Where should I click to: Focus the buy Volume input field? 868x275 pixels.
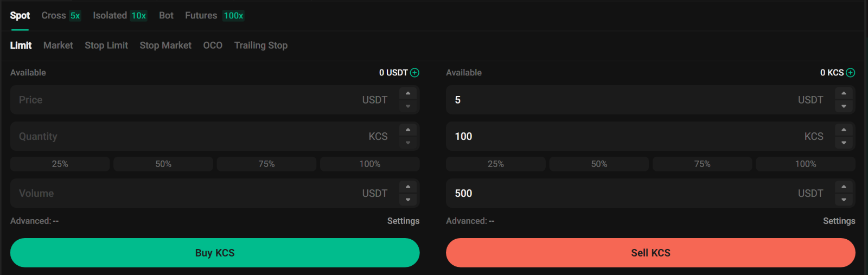[x=215, y=193]
